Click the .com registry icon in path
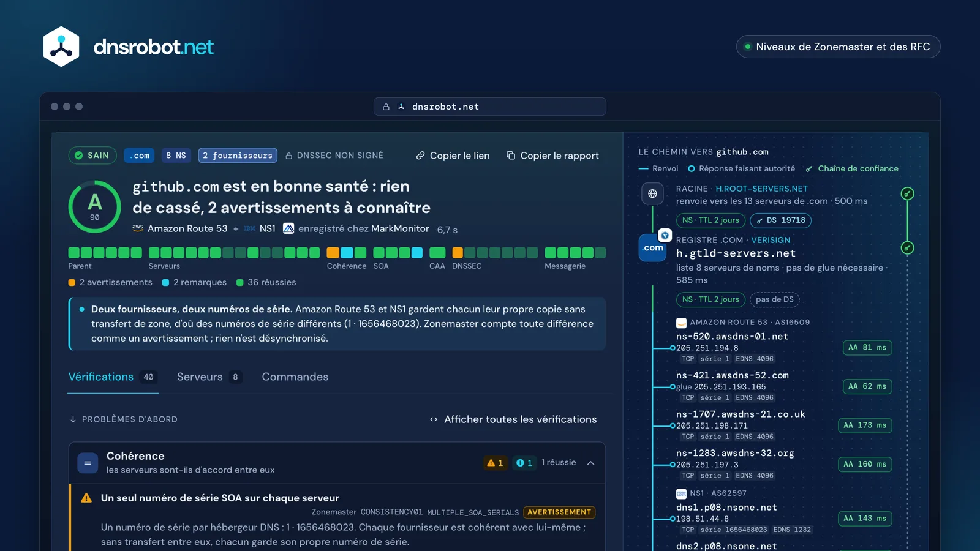The width and height of the screenshot is (980, 551). (652, 248)
